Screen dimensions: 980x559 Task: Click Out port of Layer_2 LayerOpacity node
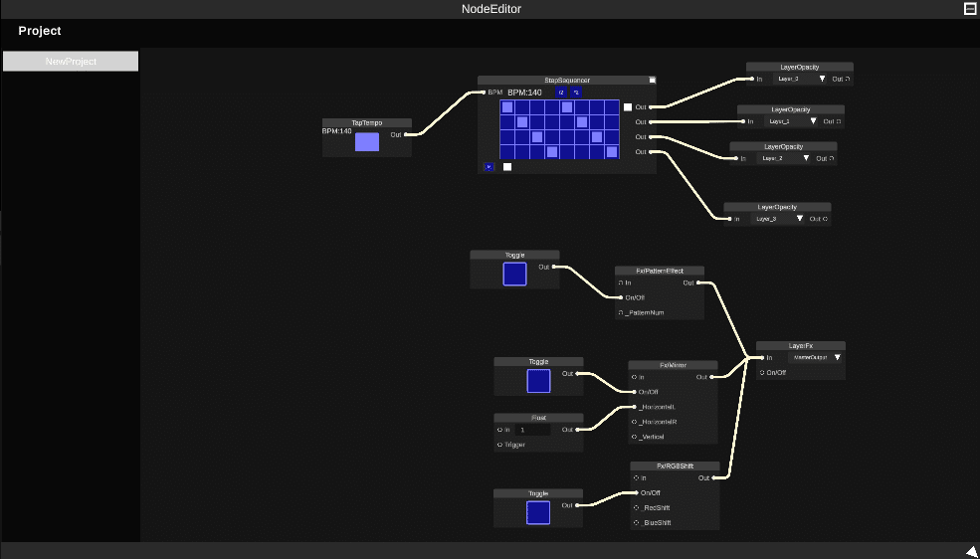coord(831,158)
